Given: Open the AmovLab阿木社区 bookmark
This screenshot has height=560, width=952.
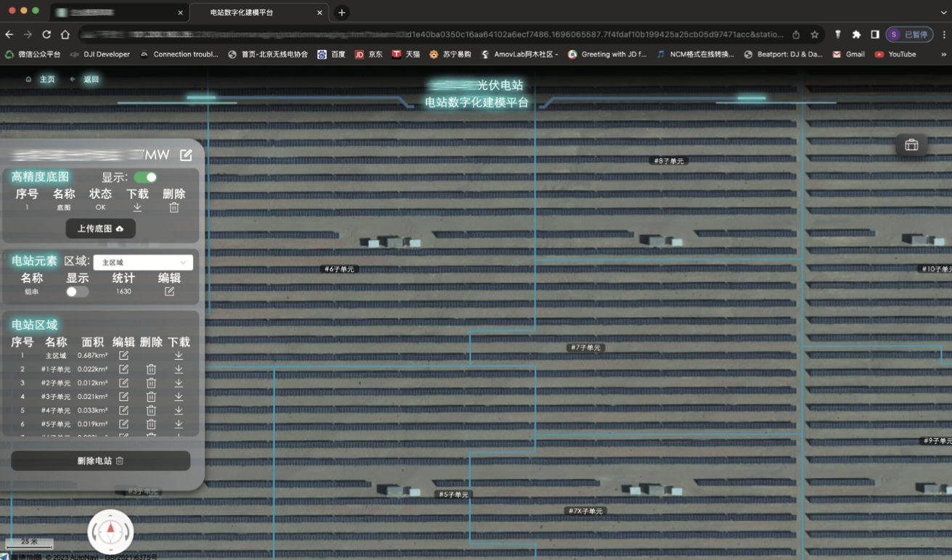Looking at the screenshot, I should pyautogui.click(x=520, y=54).
